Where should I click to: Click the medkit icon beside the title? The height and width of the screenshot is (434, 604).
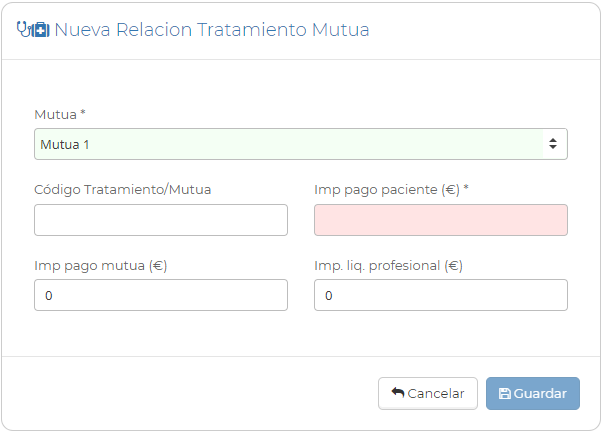(41, 30)
